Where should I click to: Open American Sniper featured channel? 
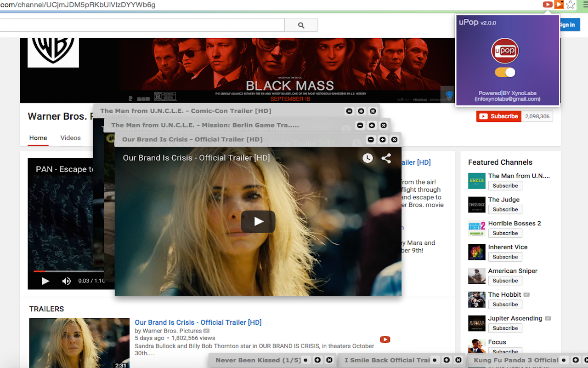coord(513,271)
